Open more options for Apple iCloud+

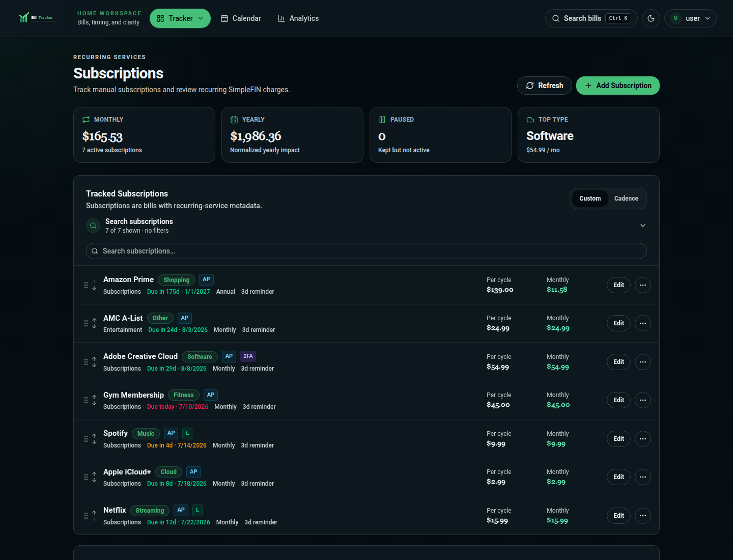tap(643, 477)
